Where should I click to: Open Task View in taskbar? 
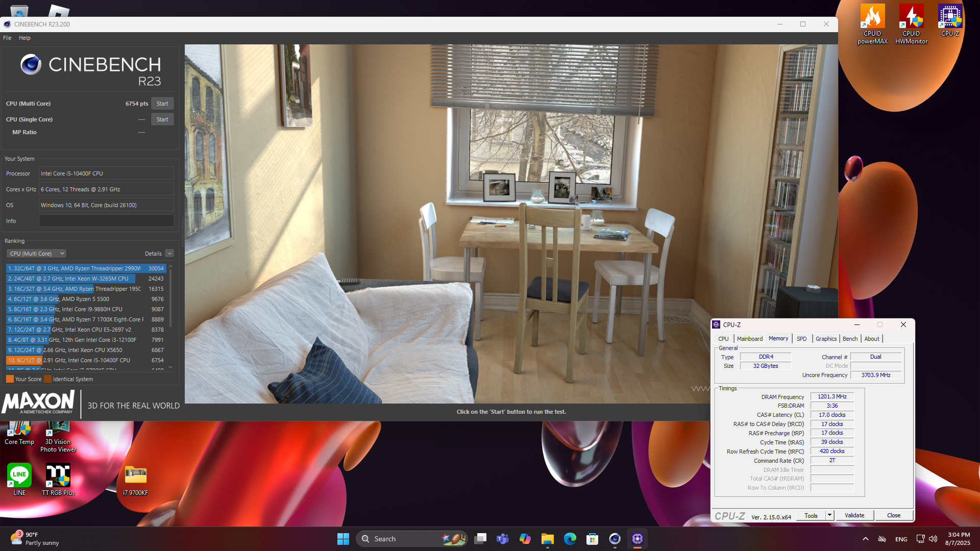click(x=480, y=539)
